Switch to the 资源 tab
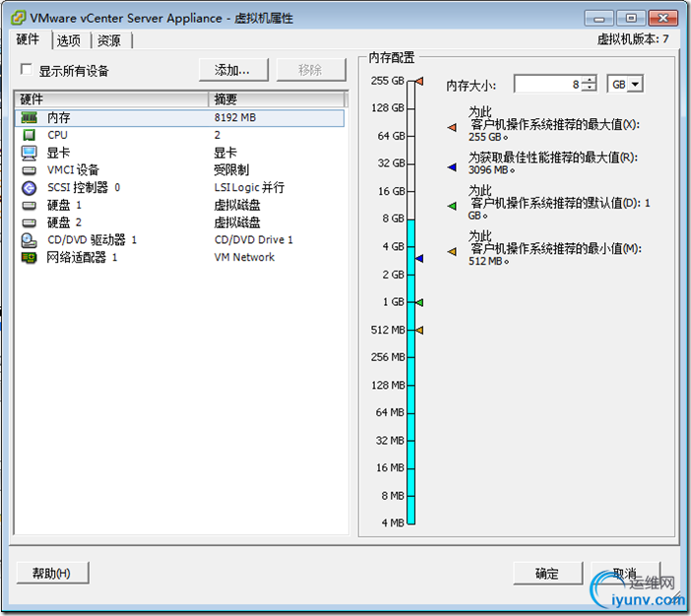The height and width of the screenshot is (616, 691). coord(109,40)
